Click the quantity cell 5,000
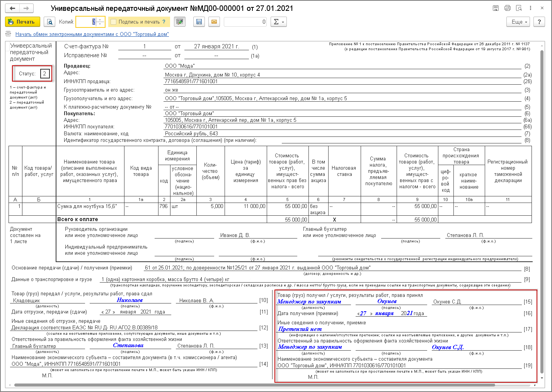552x392 pixels. pyautogui.click(x=211, y=210)
